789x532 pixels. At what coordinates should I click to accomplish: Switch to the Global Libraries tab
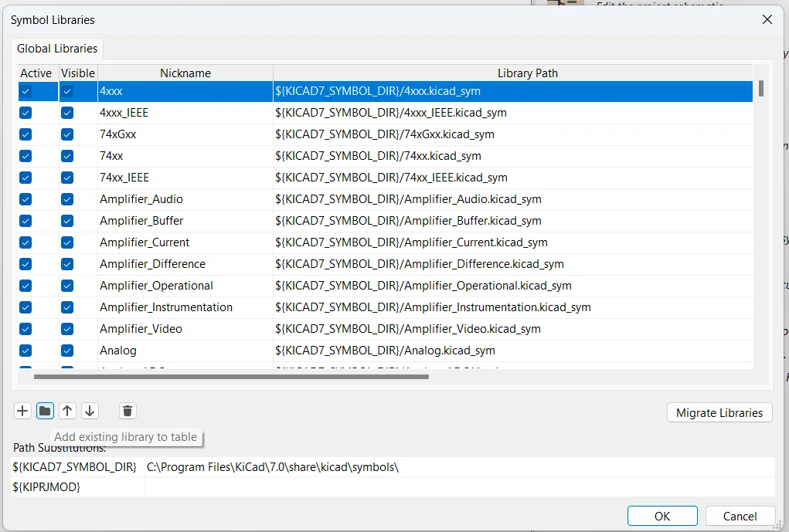pyautogui.click(x=57, y=49)
